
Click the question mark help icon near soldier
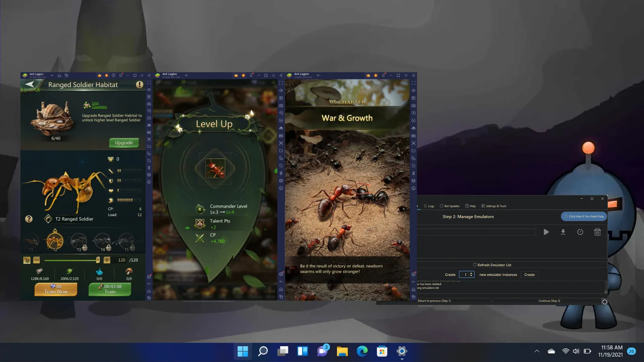click(29, 219)
